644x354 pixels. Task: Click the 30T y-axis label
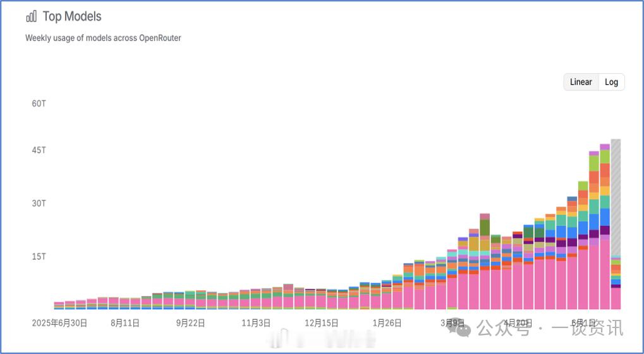point(39,204)
